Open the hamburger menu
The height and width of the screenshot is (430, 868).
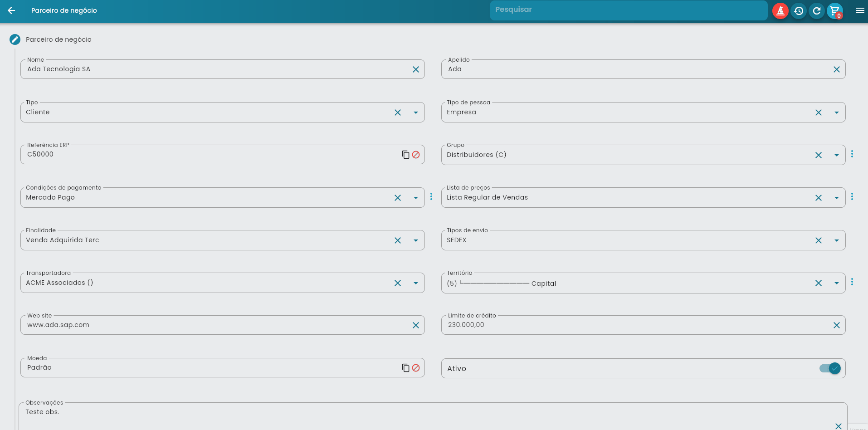tap(860, 11)
